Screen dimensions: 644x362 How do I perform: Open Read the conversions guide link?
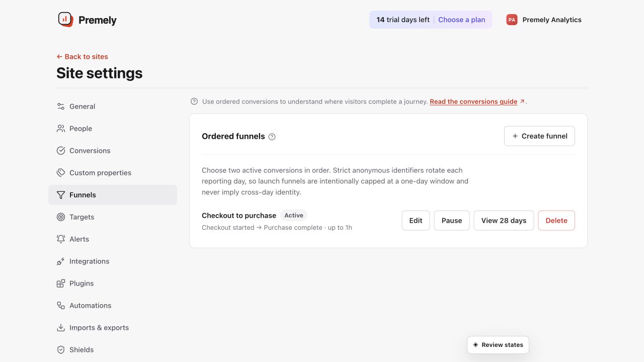(477, 102)
